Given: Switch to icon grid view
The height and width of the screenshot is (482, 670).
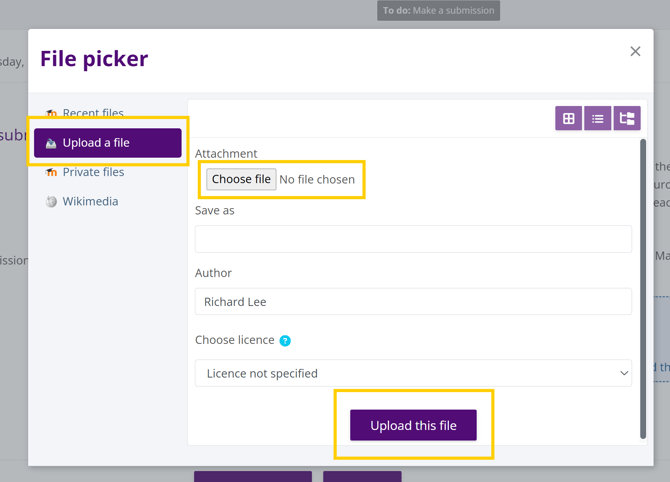Looking at the screenshot, I should (x=568, y=119).
